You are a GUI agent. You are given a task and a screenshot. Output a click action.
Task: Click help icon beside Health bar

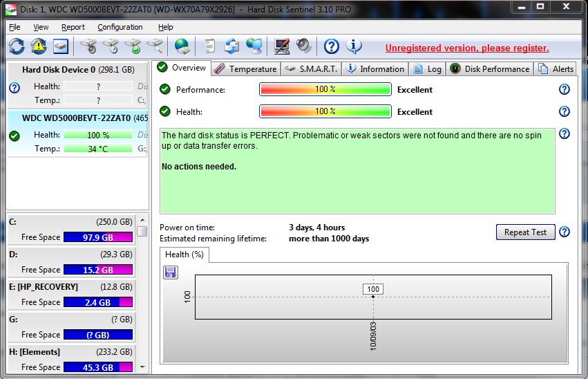565,111
